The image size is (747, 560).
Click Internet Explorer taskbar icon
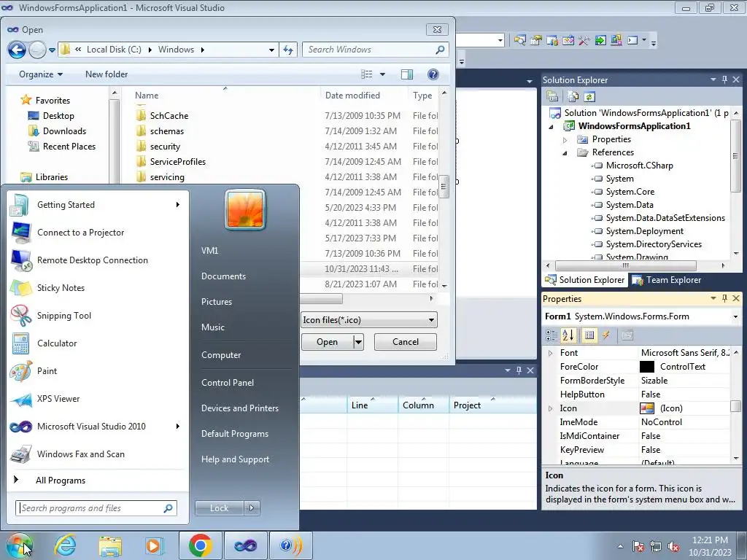pos(65,545)
